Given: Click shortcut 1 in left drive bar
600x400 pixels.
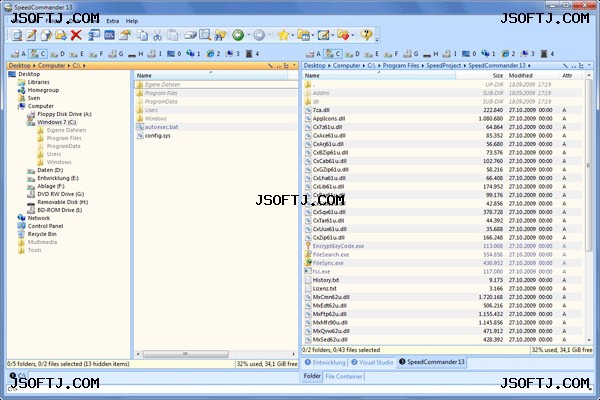Looking at the screenshot, I should coord(193,54).
